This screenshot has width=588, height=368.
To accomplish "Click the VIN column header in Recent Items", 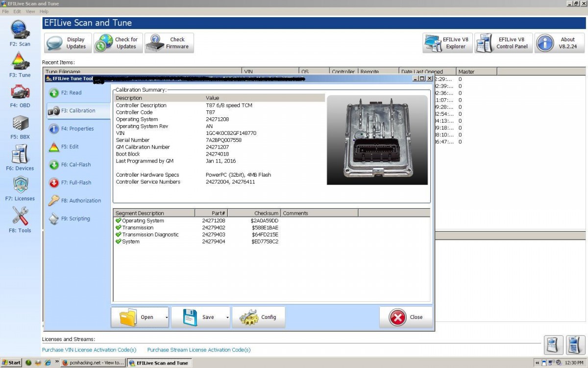I will (x=270, y=72).
